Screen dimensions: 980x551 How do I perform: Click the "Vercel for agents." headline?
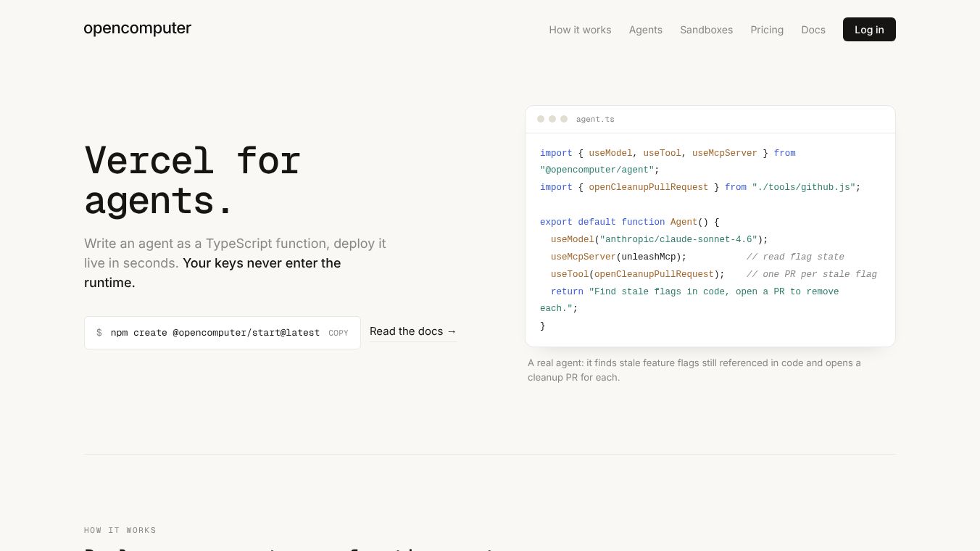point(193,181)
